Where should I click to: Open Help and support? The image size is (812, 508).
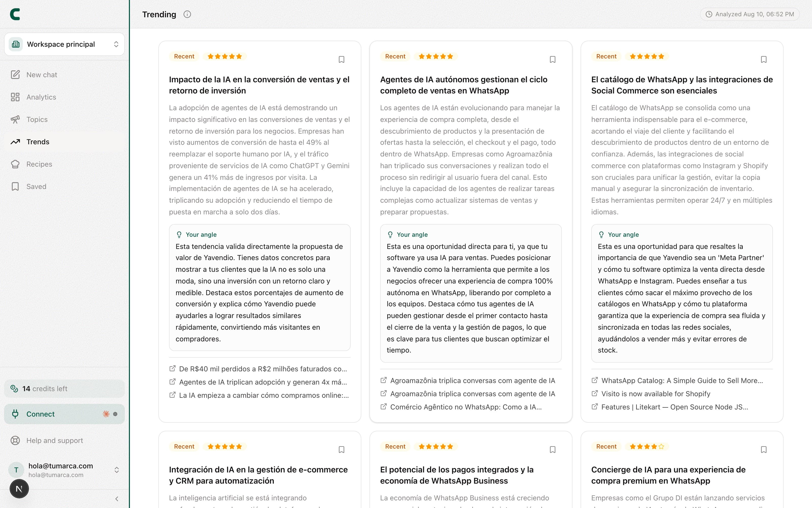tap(64, 440)
